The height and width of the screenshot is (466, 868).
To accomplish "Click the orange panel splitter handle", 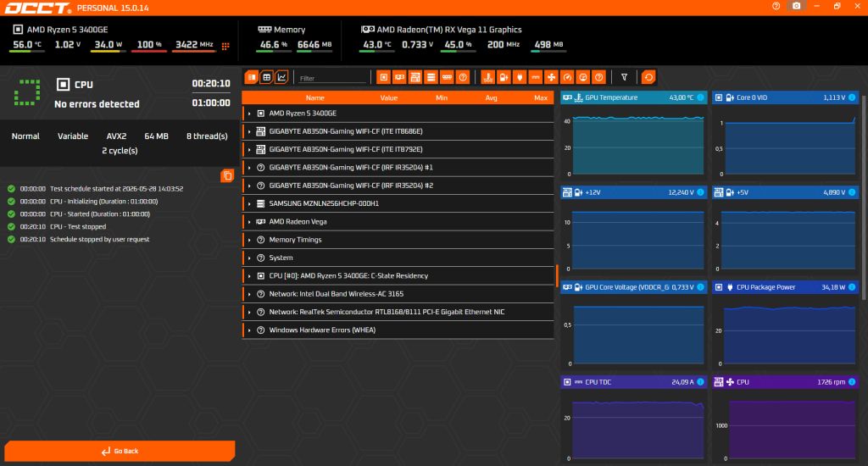I will [556, 275].
